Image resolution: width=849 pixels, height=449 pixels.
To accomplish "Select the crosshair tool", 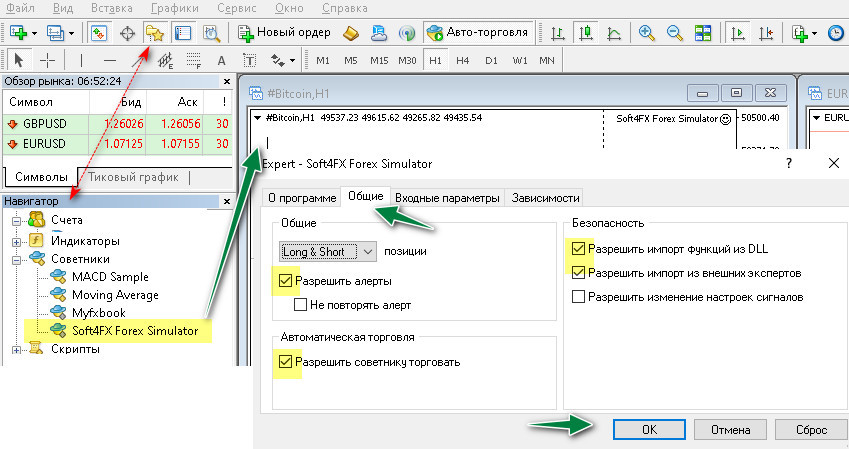I will 47,60.
